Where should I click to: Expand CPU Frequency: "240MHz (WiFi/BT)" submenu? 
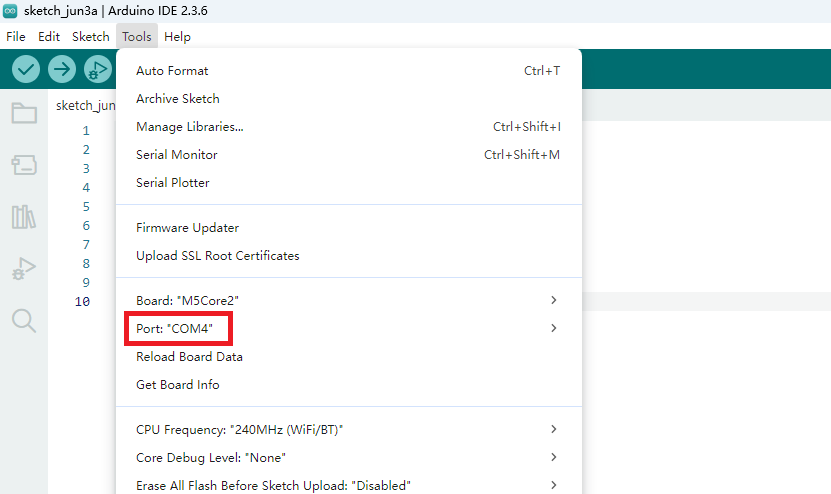[x=349, y=430]
